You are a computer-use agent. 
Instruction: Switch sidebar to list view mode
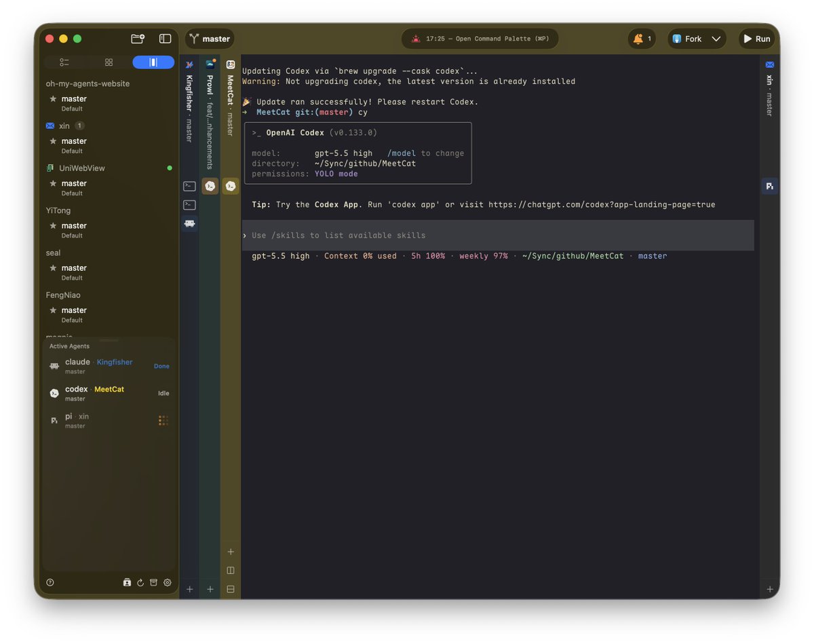pos(64,62)
